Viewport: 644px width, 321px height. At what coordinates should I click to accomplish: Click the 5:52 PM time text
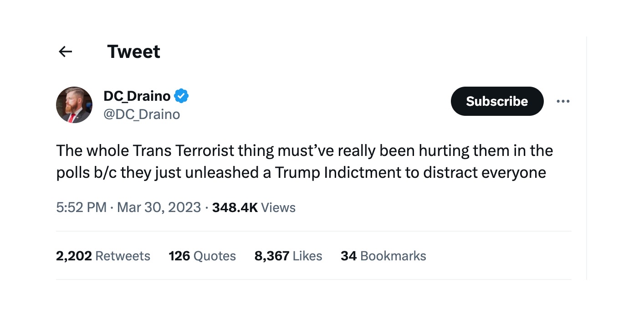(81, 207)
